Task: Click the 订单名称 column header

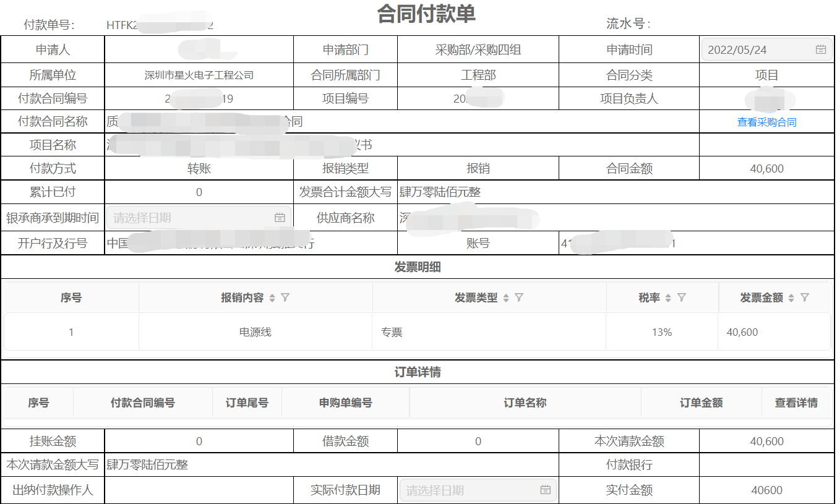Action: coord(525,403)
